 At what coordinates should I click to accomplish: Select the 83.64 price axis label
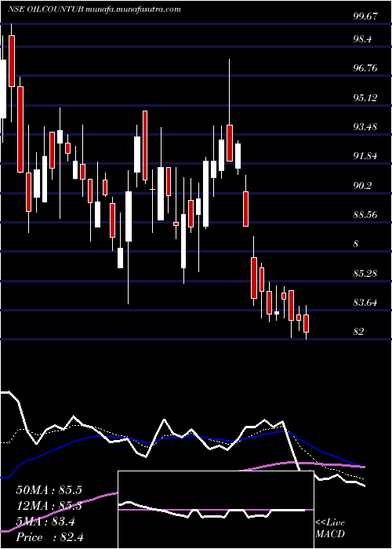366,302
